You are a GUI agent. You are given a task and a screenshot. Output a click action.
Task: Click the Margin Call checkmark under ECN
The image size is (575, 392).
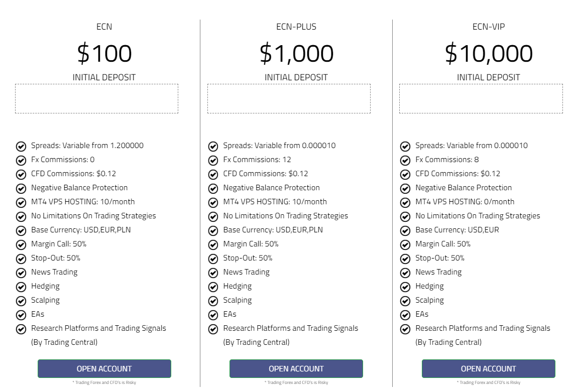21,244
